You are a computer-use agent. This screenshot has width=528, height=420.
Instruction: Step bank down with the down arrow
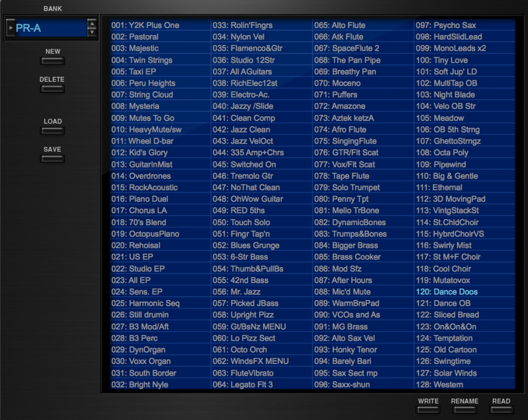pos(92,32)
